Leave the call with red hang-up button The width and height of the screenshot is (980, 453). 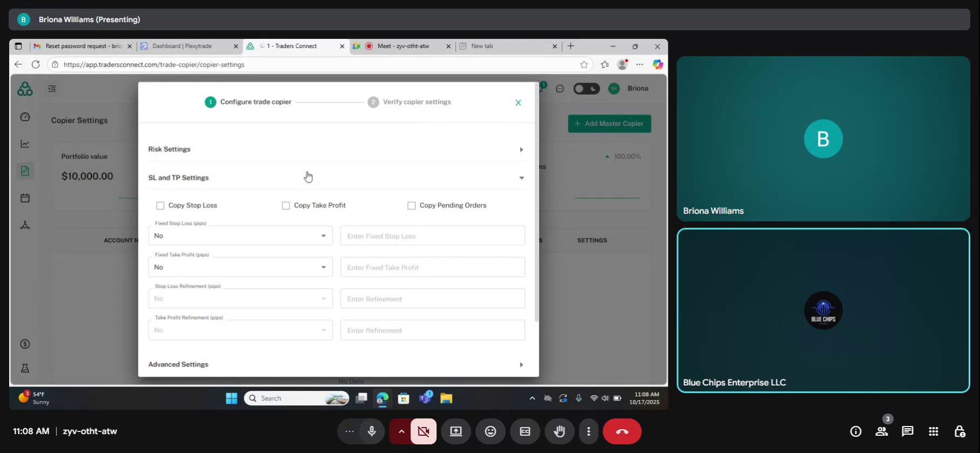tap(622, 431)
